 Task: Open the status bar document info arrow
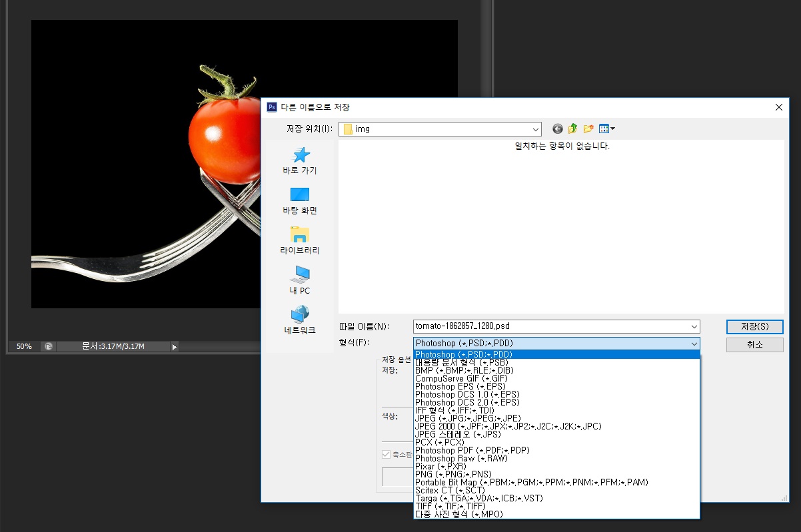pyautogui.click(x=175, y=346)
